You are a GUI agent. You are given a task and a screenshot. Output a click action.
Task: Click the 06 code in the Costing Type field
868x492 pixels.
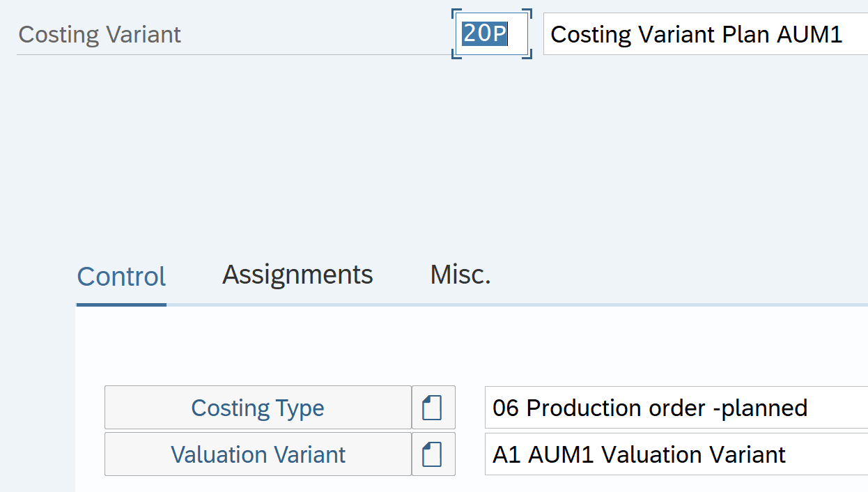click(506, 408)
